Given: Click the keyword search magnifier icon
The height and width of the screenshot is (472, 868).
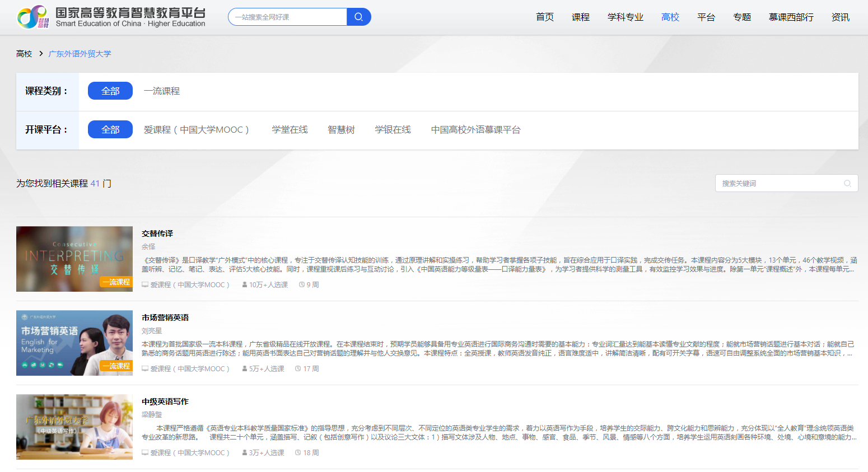Looking at the screenshot, I should pyautogui.click(x=847, y=184).
